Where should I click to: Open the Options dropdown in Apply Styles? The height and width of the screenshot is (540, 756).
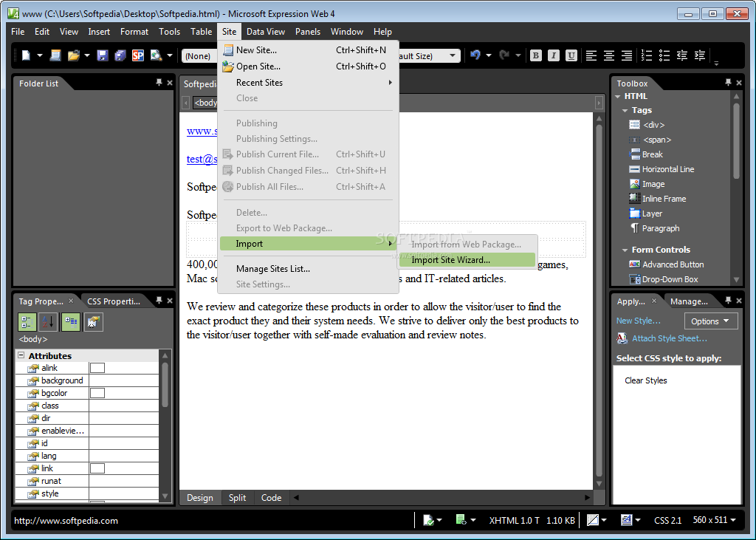[x=711, y=321]
